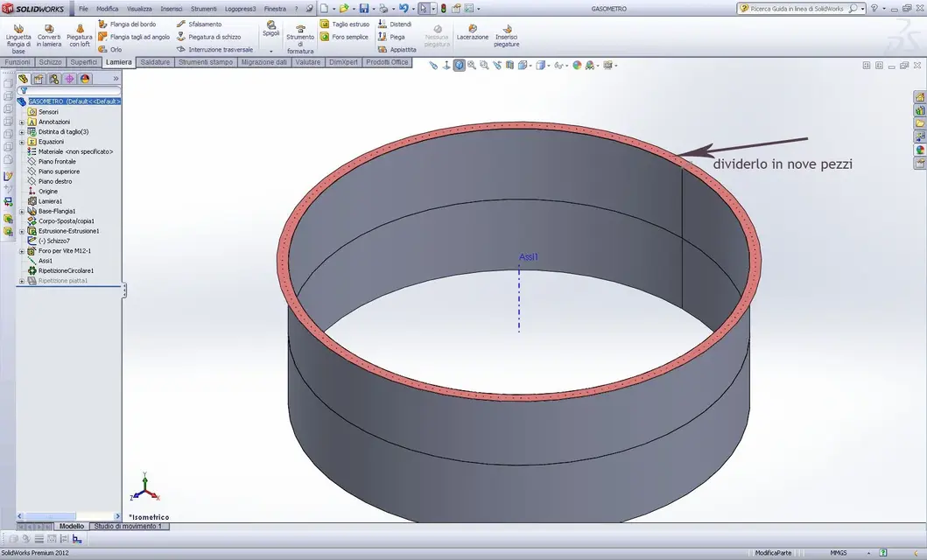Viewport: 927px width, 560px height.
Task: Click the Lacerazione tool
Action: [473, 32]
